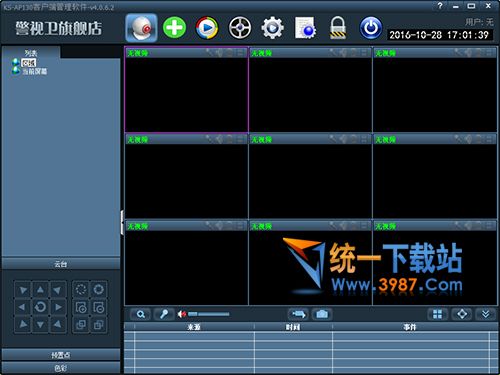
Task: Open settings with the gear icon
Action: click(272, 28)
